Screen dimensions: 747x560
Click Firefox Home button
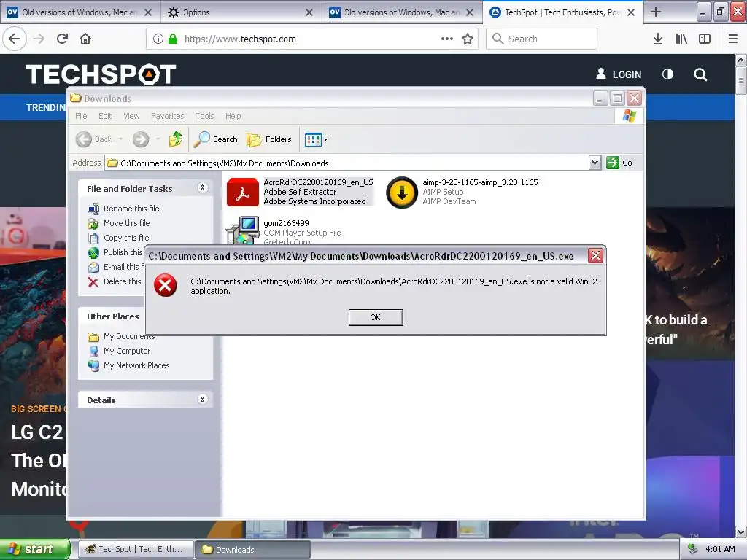[85, 39]
